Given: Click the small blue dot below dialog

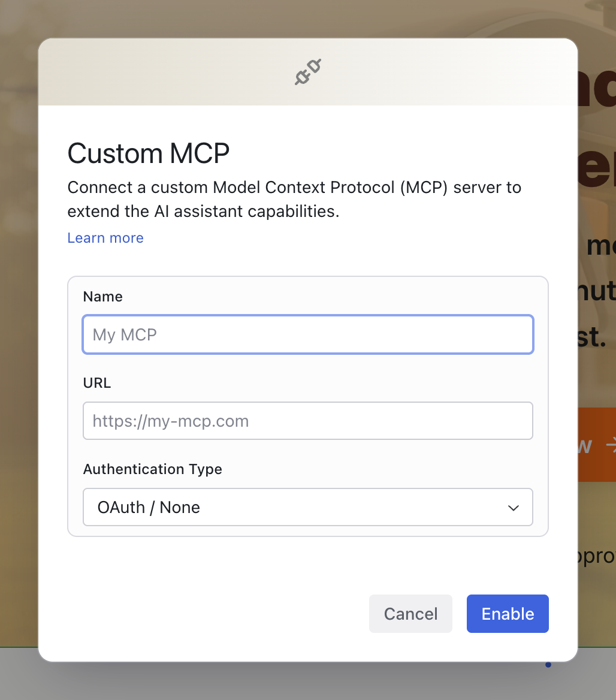Looking at the screenshot, I should (x=548, y=665).
